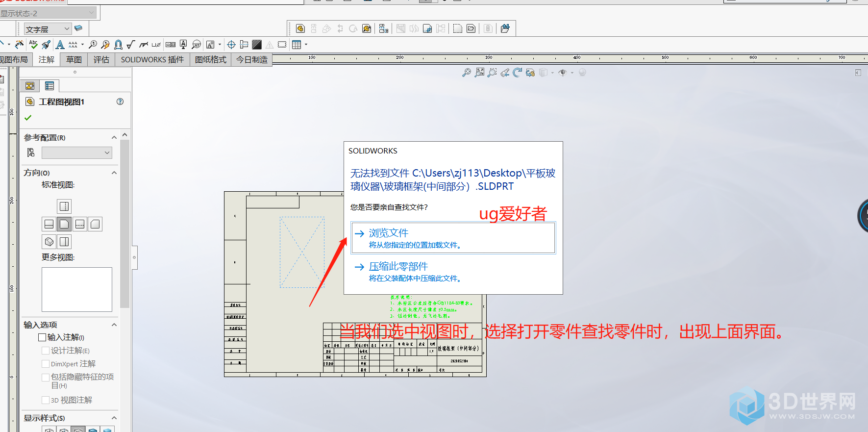Switch to the 注解 tab
This screenshot has width=868, height=432.
click(47, 60)
